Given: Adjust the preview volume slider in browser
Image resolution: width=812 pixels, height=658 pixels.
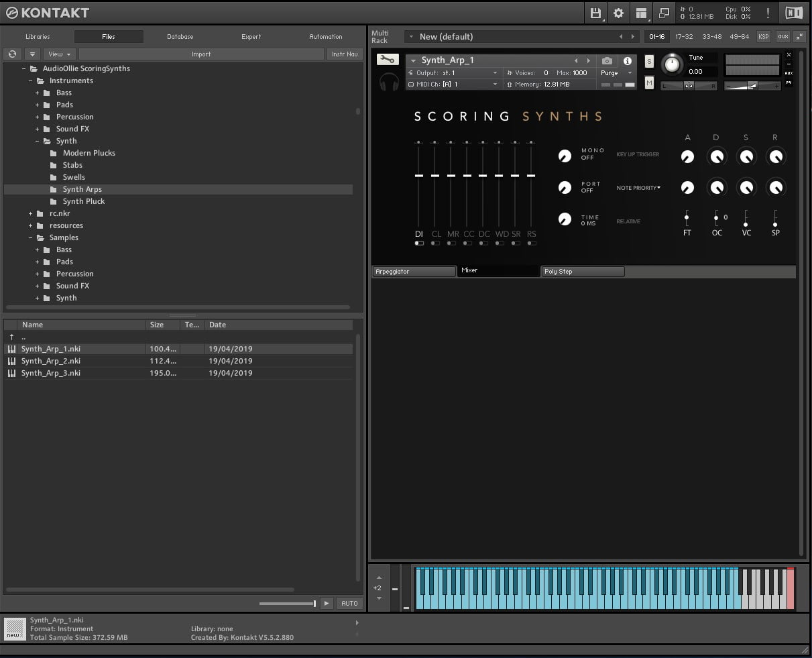Looking at the screenshot, I should click(x=287, y=604).
